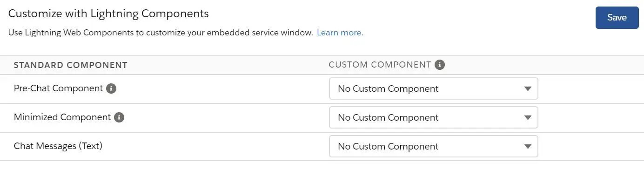Viewport: 644px width, 170px height.
Task: Open the Pre-Chat 'No Custom Component' combo box
Action: [x=433, y=88]
